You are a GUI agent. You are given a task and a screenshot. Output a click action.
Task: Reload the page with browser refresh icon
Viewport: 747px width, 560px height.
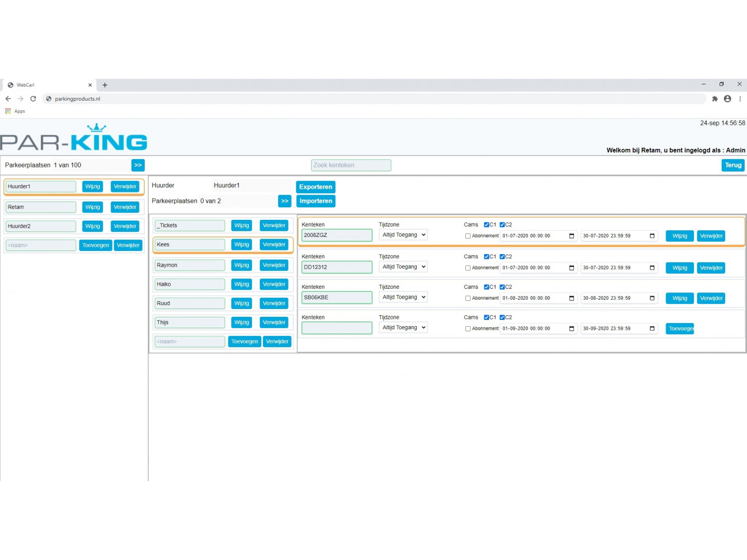click(33, 99)
